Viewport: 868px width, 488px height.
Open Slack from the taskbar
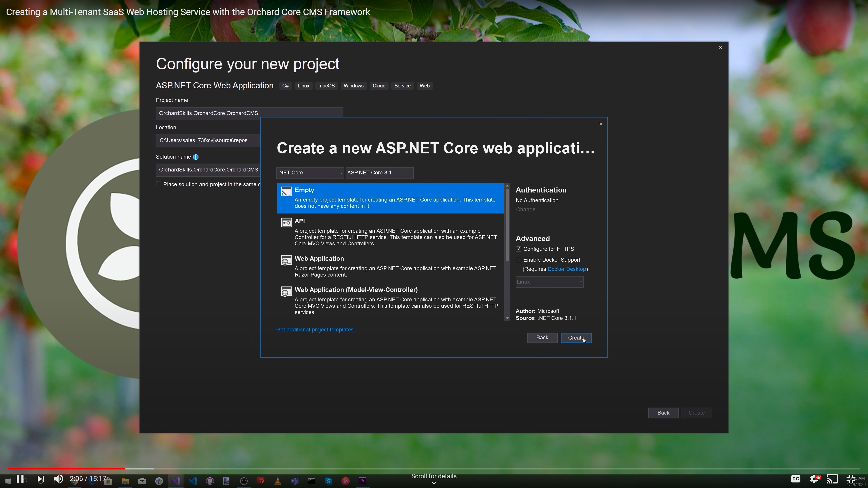click(x=159, y=481)
